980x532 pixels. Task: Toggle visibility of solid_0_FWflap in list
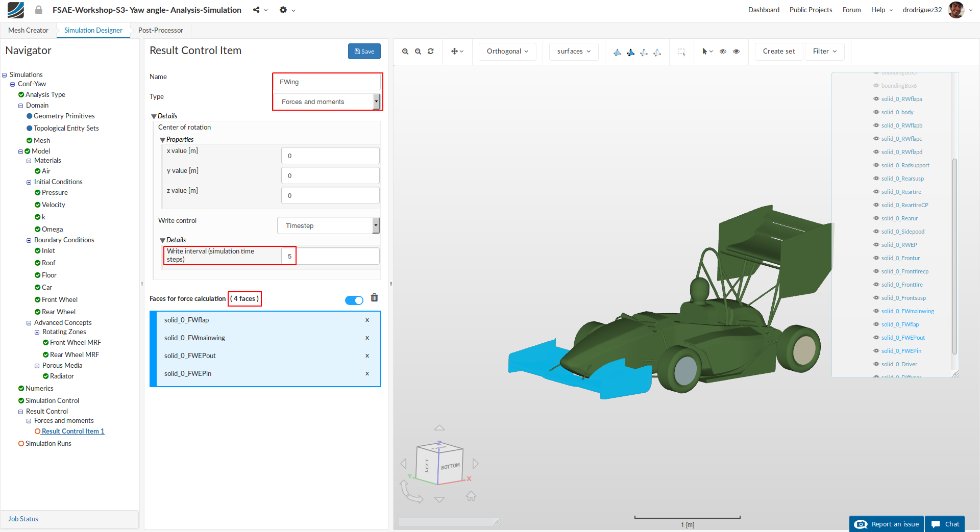(876, 324)
